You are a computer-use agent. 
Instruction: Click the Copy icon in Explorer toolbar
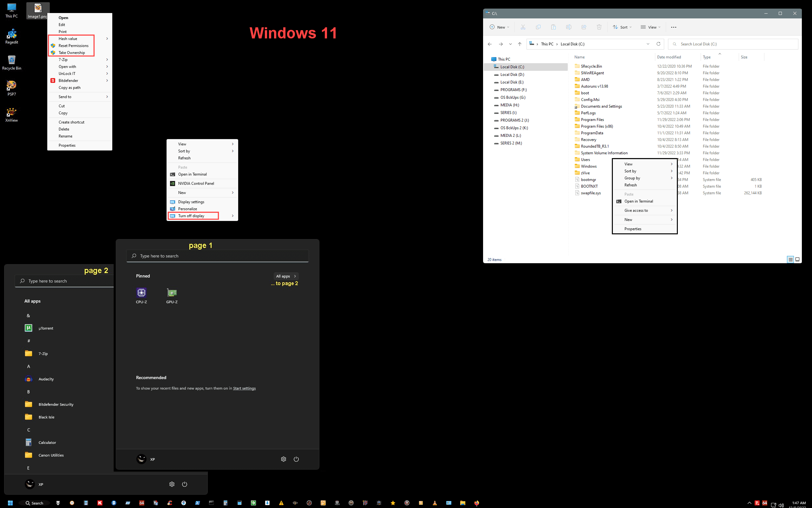538,27
